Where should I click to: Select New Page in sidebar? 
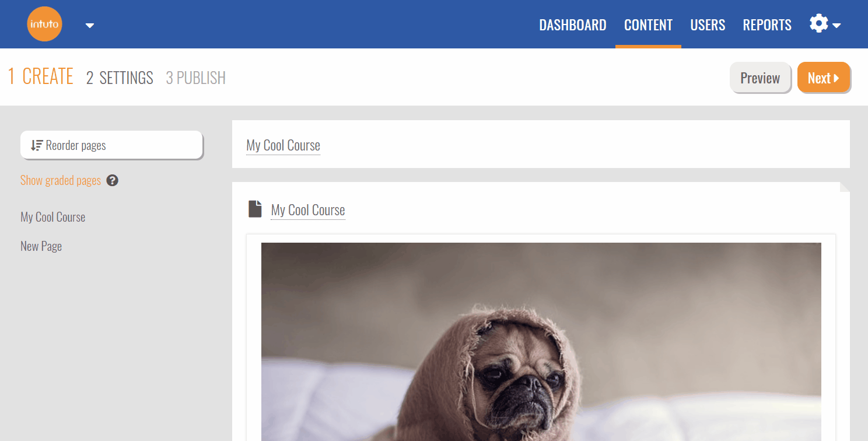41,246
